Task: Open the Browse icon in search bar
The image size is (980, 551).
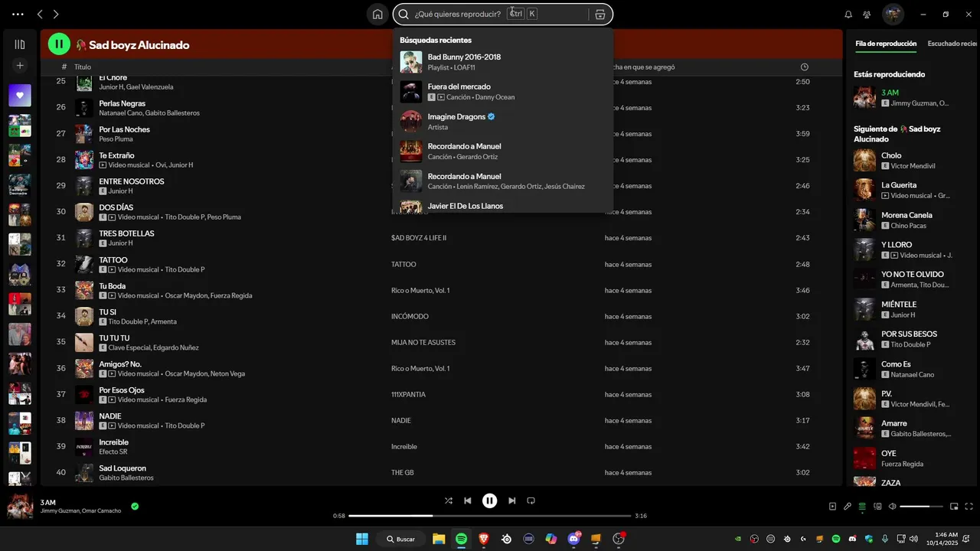Action: click(599, 14)
